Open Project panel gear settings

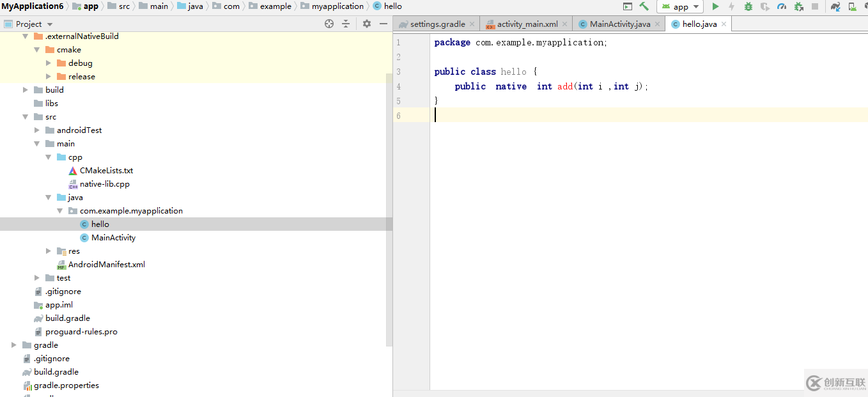(366, 24)
